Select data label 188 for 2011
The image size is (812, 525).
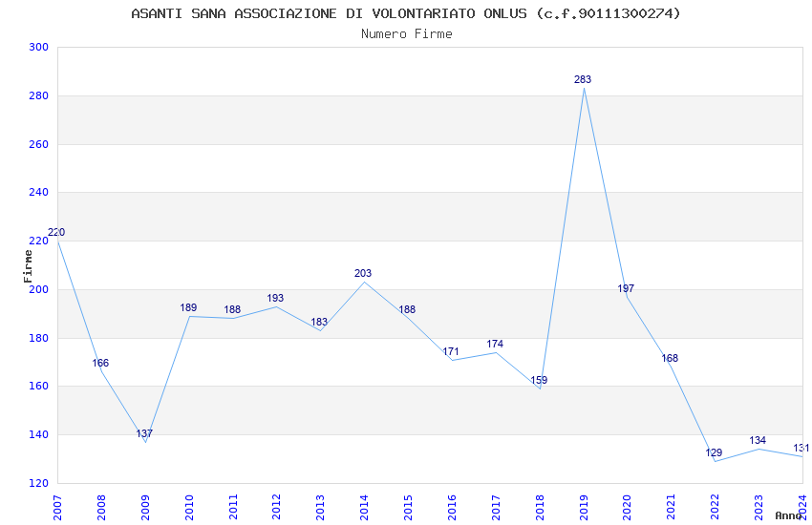[232, 310]
